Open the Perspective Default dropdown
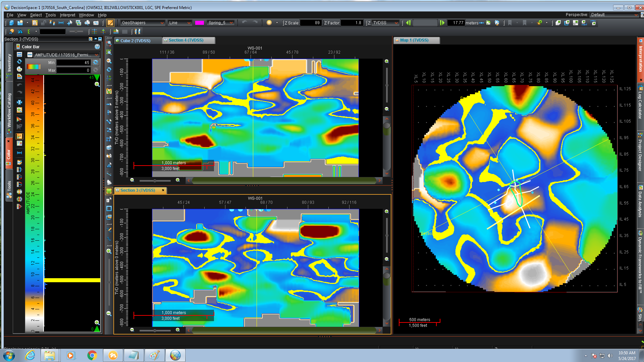Image resolution: width=644 pixels, height=362 pixels. [614, 15]
